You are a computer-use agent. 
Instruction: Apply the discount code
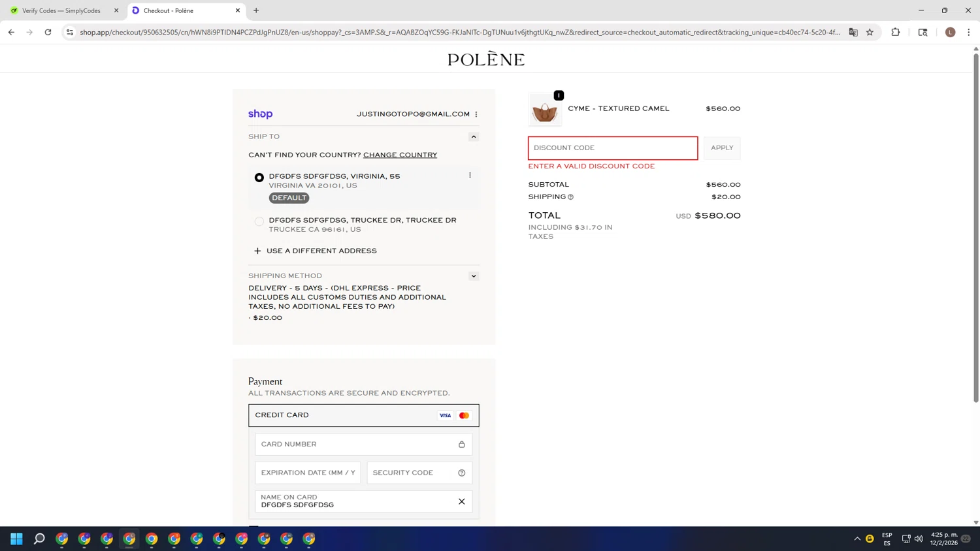point(722,148)
